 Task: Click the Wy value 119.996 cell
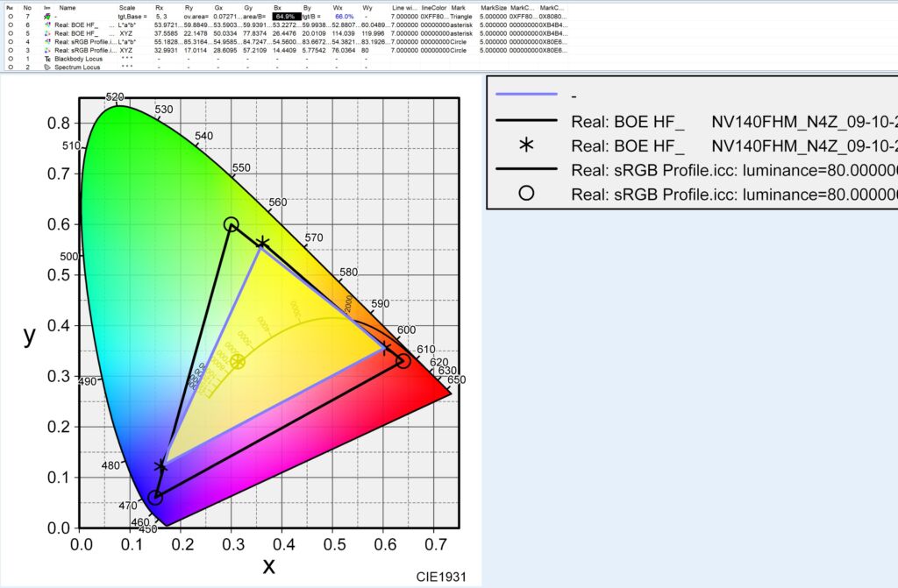[373, 34]
